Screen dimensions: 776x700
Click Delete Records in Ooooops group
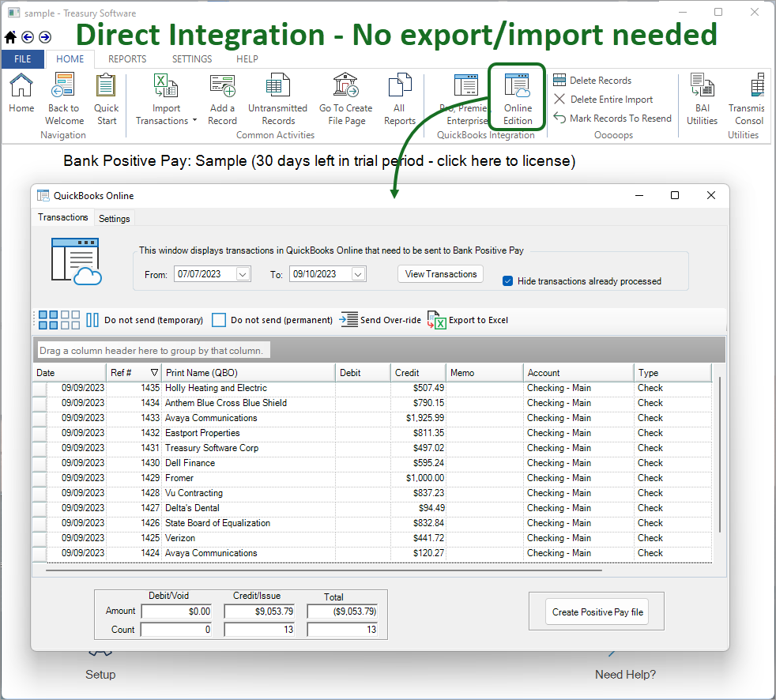pyautogui.click(x=593, y=80)
